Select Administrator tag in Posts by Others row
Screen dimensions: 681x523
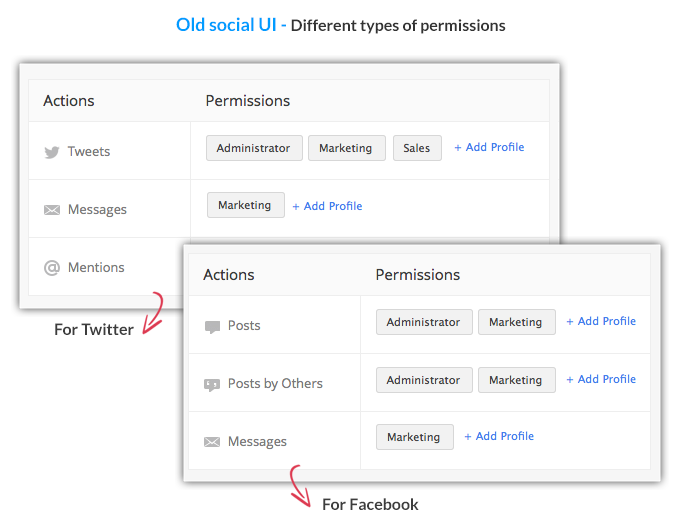pos(424,380)
